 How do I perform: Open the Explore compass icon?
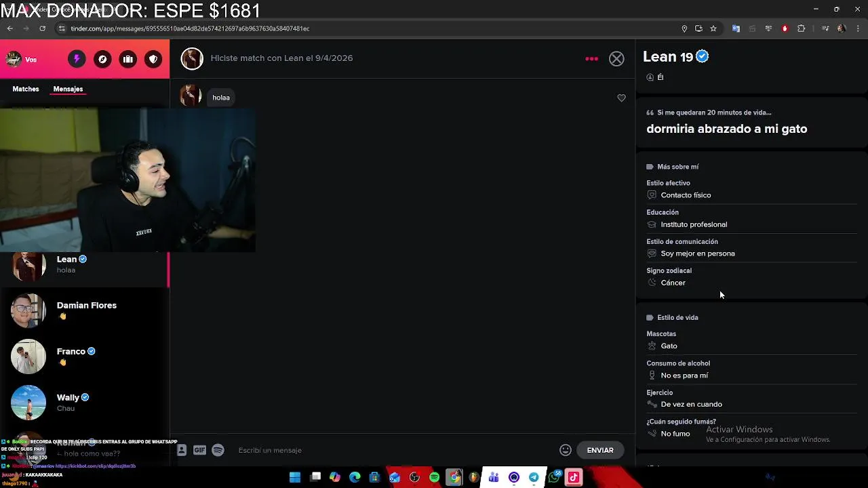coord(102,59)
